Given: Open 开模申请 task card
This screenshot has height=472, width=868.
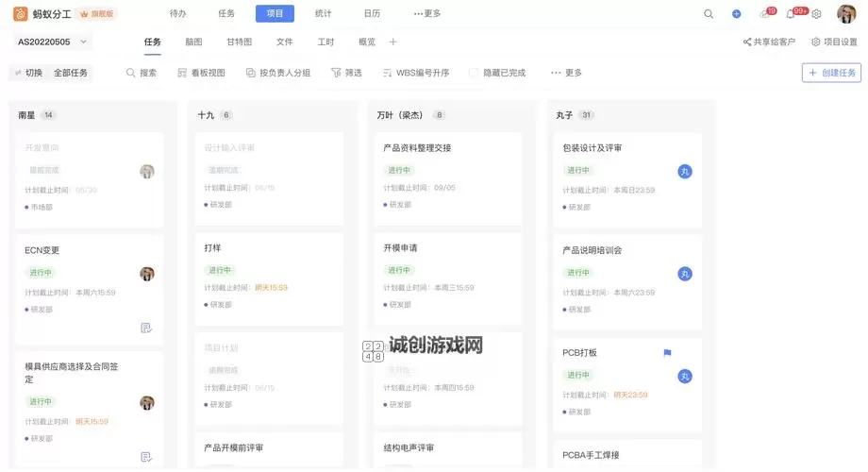Looking at the screenshot, I should (448, 279).
